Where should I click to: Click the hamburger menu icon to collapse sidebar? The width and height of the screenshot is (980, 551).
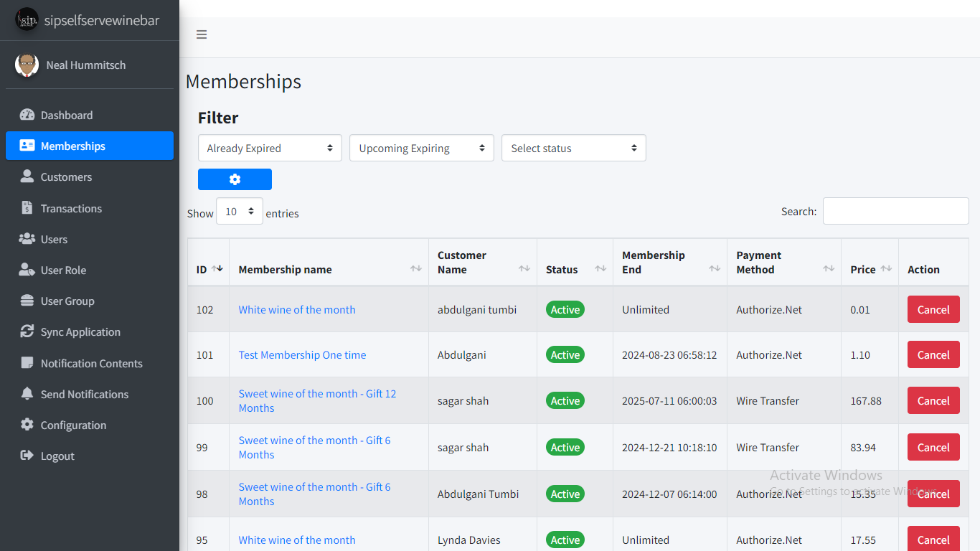coord(202,34)
